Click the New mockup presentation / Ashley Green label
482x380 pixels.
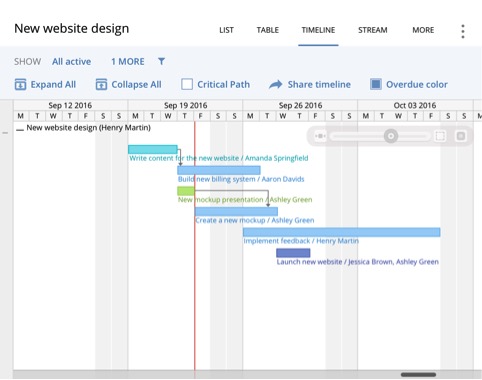(245, 200)
